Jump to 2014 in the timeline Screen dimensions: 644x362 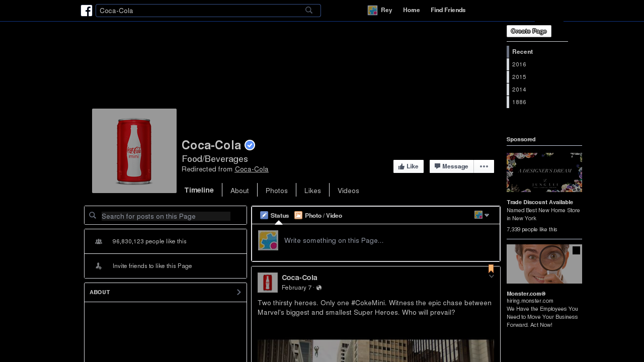tap(519, 89)
